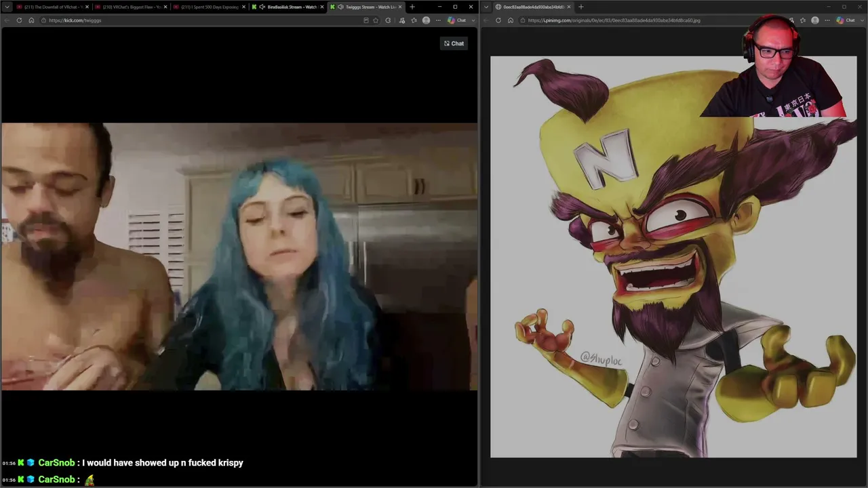
Task: Click the blue cube badge on the krispy message
Action: (x=31, y=463)
